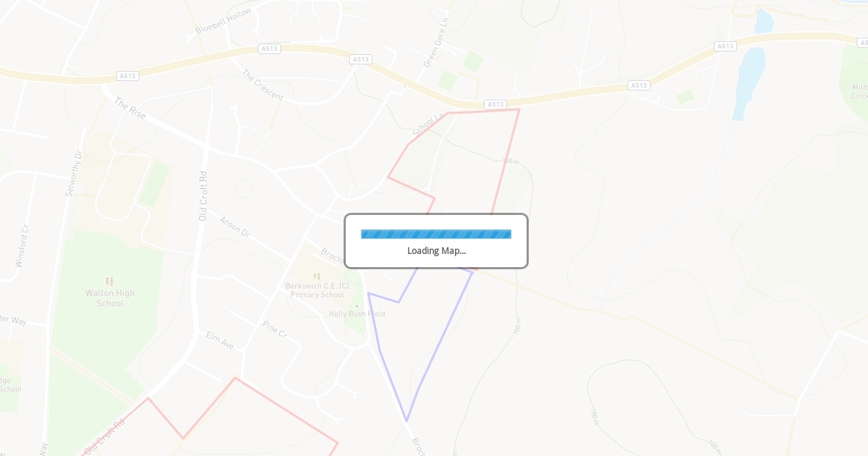Image resolution: width=868 pixels, height=456 pixels.
Task: Click the Holly Bush Field marker dot
Action: pos(357,305)
